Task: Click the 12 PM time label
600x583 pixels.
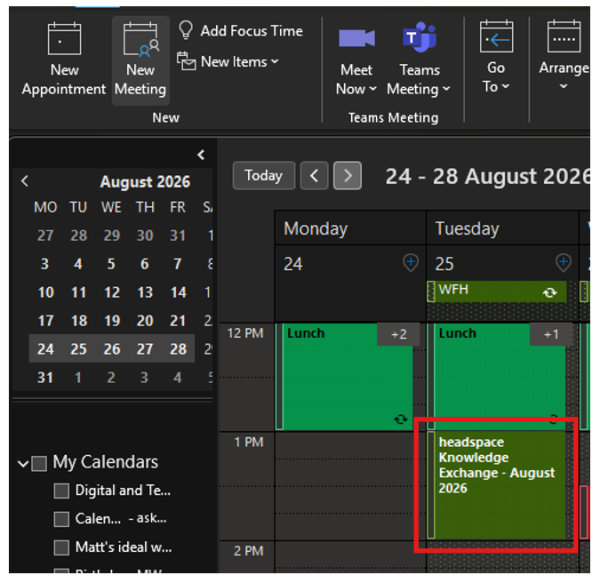Action: [245, 333]
